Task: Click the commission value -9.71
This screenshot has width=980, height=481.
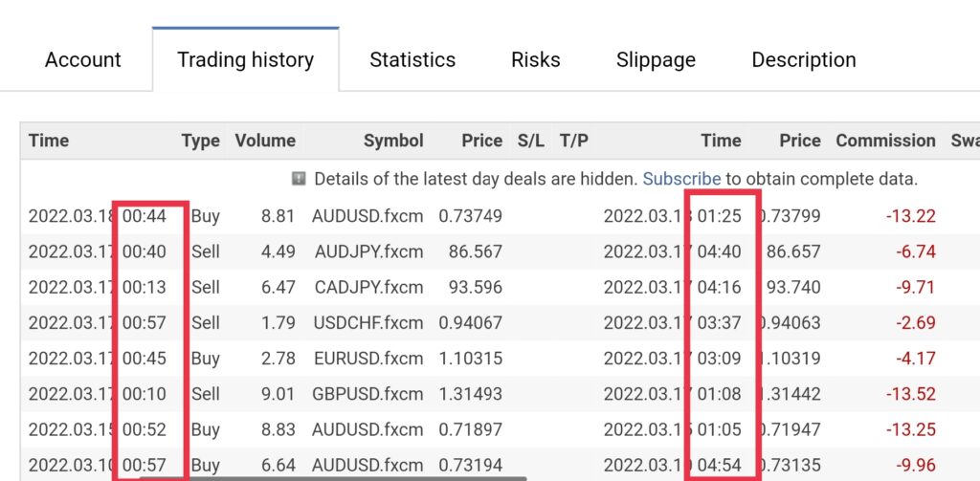Action: click(x=916, y=287)
